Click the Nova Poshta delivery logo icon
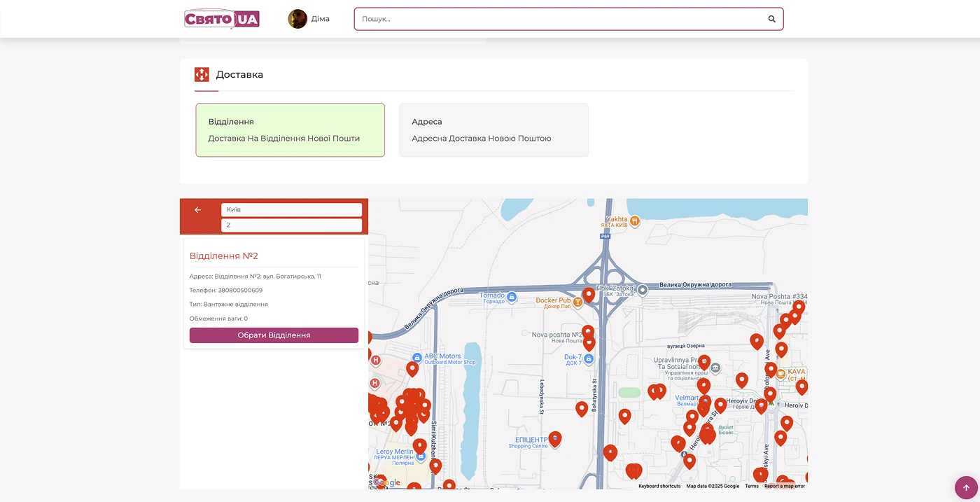Image resolution: width=980 pixels, height=502 pixels. coord(202,75)
